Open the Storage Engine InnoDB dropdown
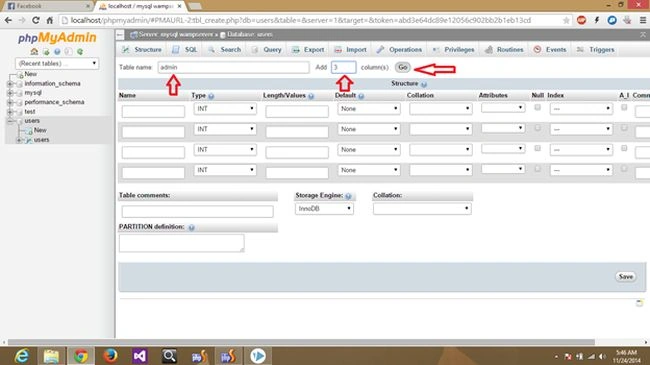The width and height of the screenshot is (650, 365). pos(324,209)
